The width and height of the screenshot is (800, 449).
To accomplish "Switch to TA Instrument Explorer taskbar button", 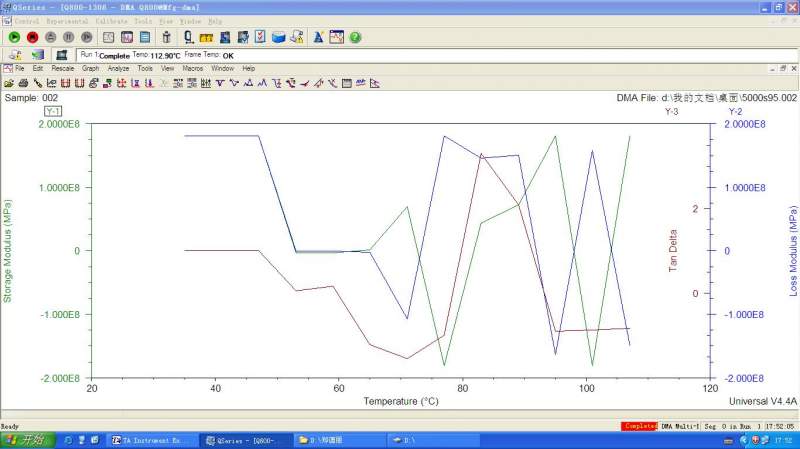I will 153,440.
